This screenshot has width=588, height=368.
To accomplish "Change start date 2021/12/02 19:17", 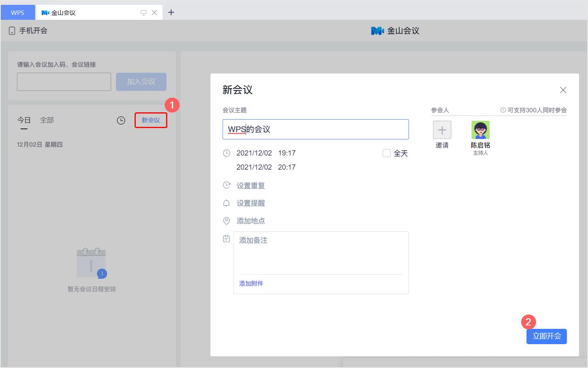I will (x=266, y=153).
